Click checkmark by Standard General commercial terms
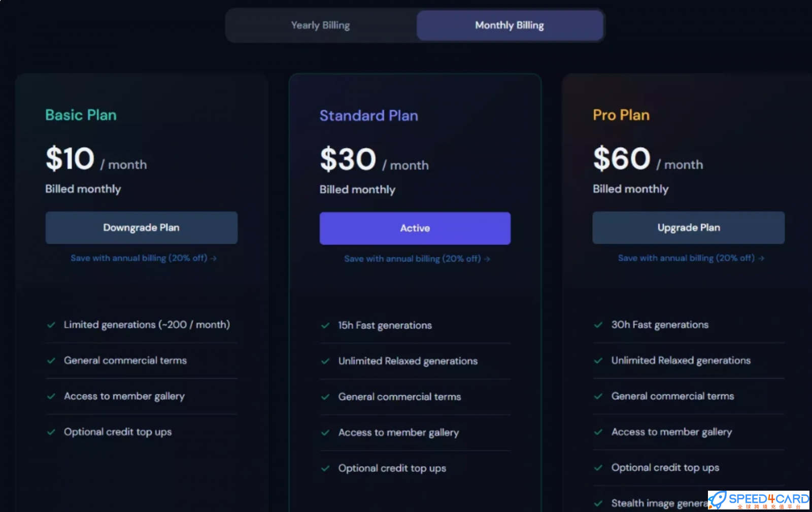The image size is (812, 512). point(325,397)
